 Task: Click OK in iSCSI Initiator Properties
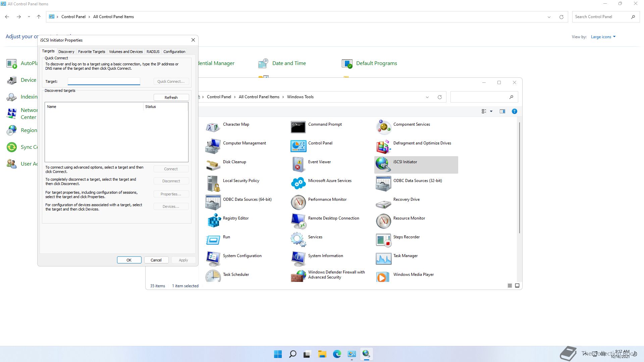coord(129,260)
